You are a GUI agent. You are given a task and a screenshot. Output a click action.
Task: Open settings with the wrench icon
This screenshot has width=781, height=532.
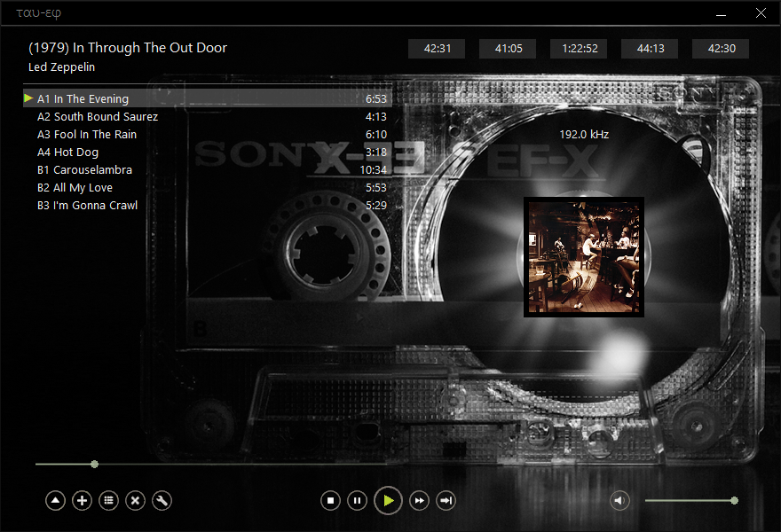[162, 501]
